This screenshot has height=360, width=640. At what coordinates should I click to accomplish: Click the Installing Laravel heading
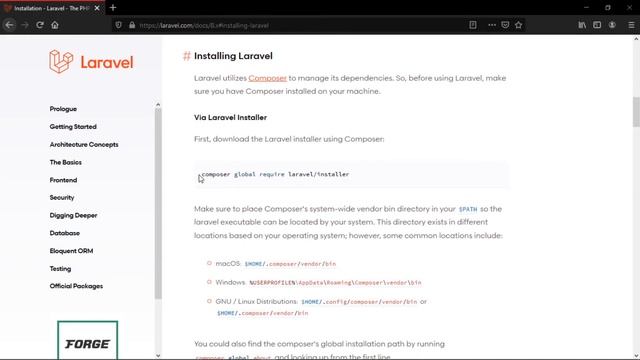coord(233,56)
